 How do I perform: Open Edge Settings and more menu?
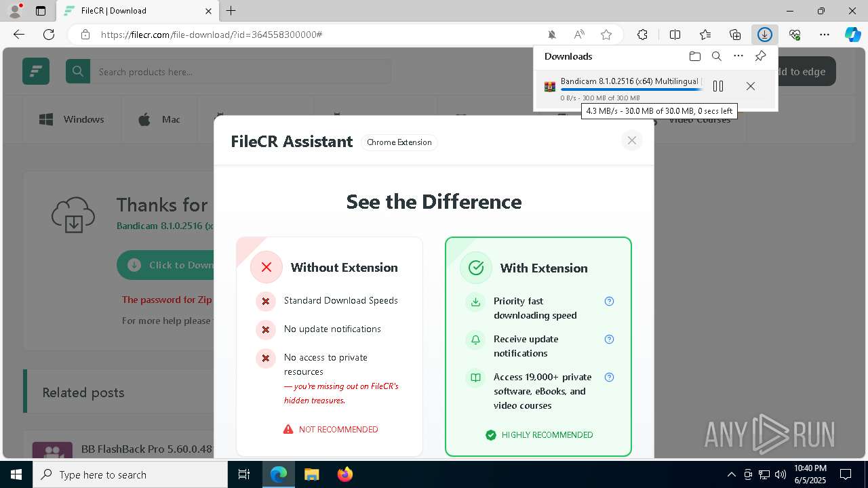pyautogui.click(x=825, y=35)
